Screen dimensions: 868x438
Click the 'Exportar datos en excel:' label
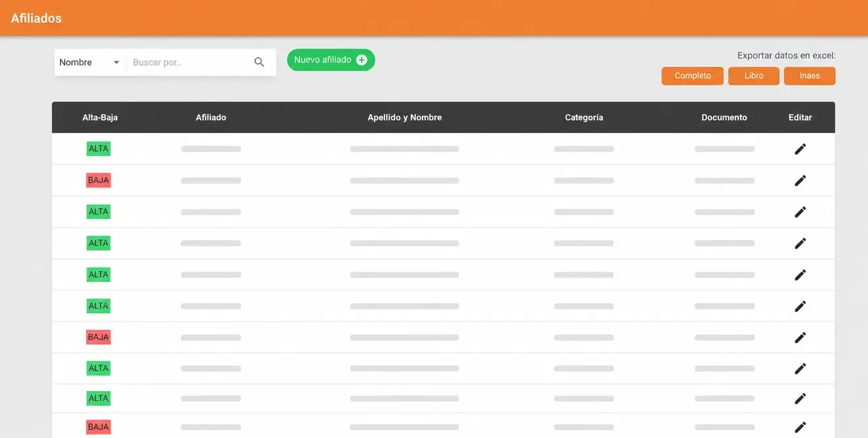(786, 56)
